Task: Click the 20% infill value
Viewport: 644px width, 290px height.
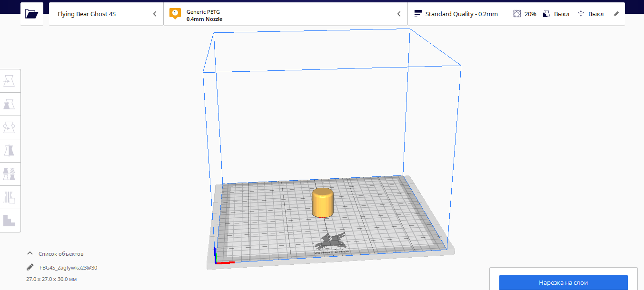Action: (530, 14)
